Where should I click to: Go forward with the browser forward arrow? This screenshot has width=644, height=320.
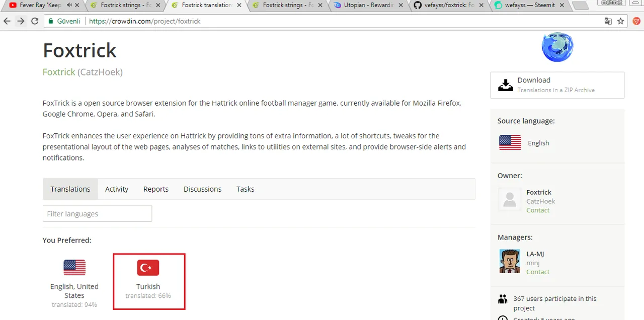coord(21,21)
